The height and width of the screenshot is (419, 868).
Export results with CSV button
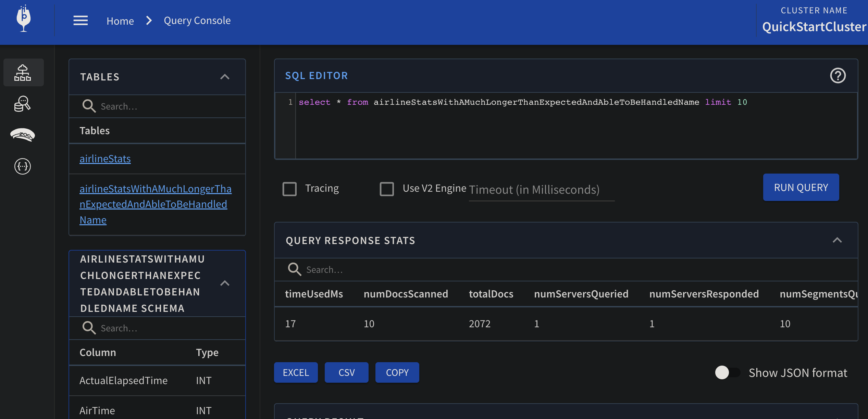(x=346, y=372)
